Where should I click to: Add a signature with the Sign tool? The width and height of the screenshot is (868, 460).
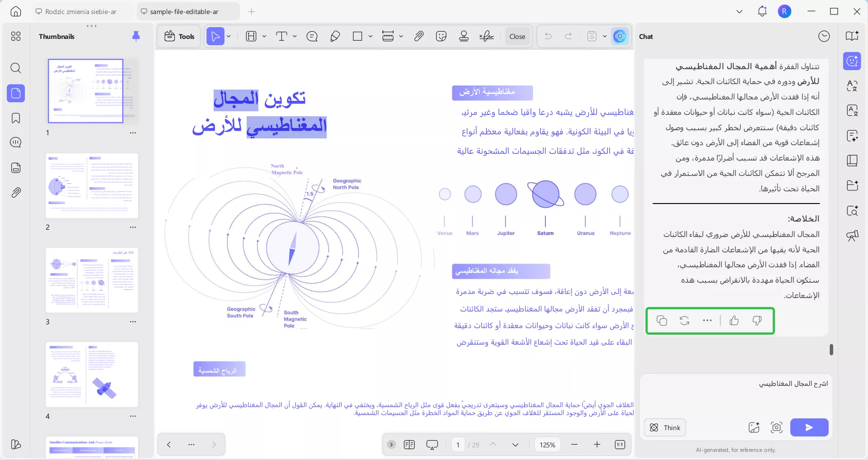pos(486,36)
